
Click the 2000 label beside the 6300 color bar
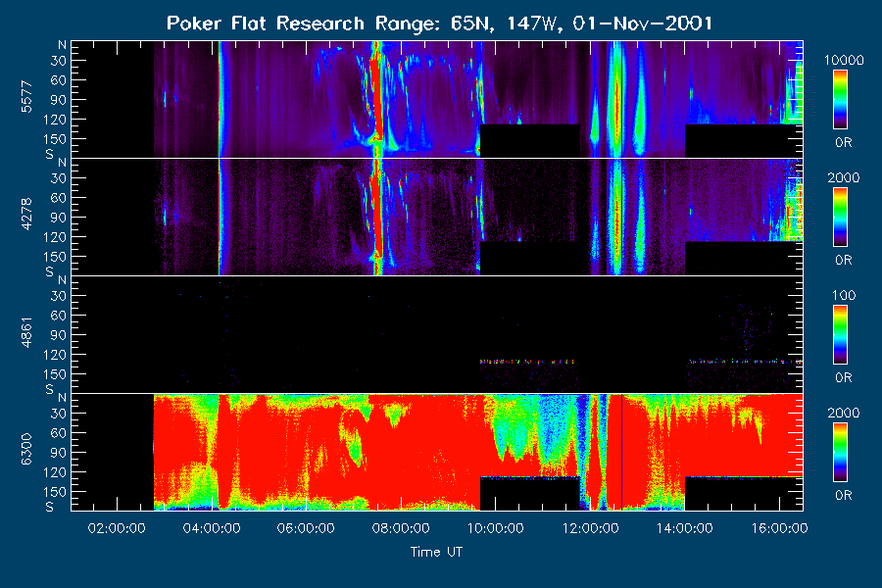pos(844,413)
